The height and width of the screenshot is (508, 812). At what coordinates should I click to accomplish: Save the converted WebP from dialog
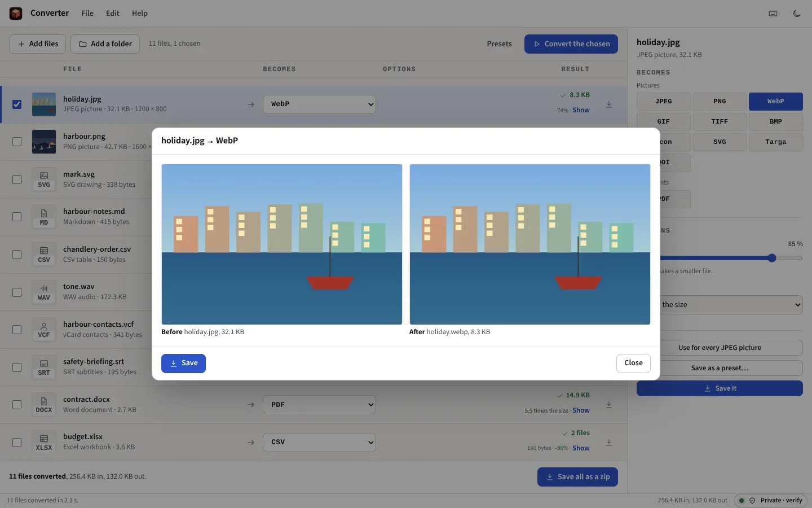point(183,364)
